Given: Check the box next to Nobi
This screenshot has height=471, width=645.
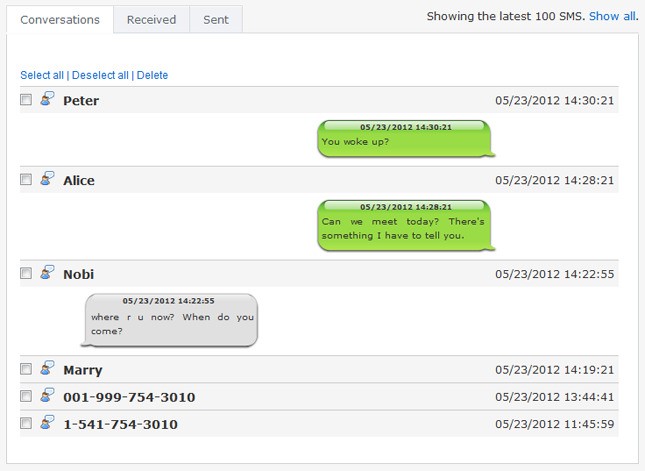Looking at the screenshot, I should click(26, 273).
